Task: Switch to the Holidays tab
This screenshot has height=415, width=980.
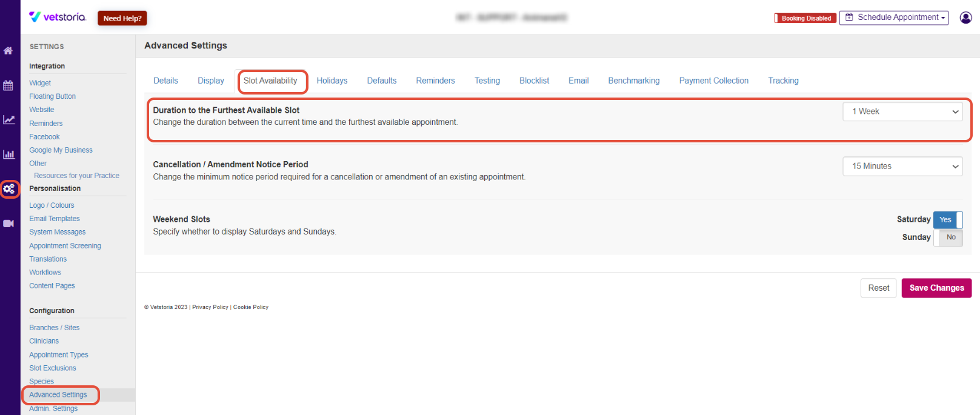Action: pyautogui.click(x=332, y=81)
